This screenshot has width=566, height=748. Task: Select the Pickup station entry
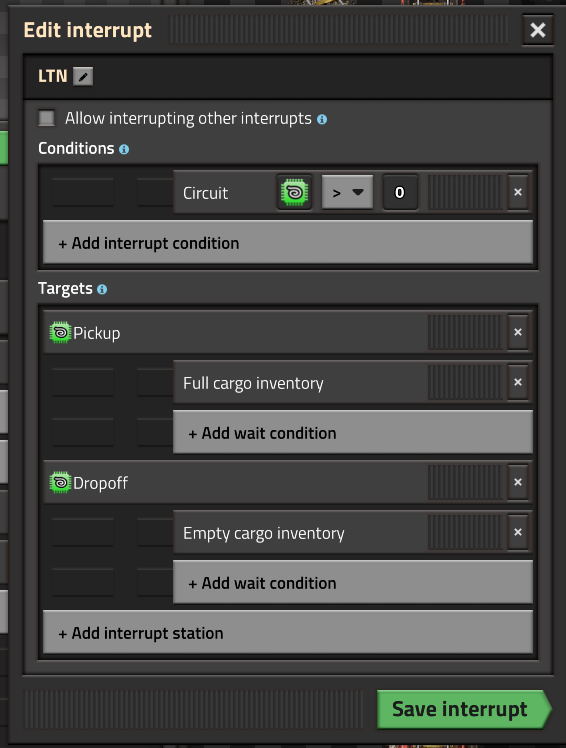[x=236, y=332]
